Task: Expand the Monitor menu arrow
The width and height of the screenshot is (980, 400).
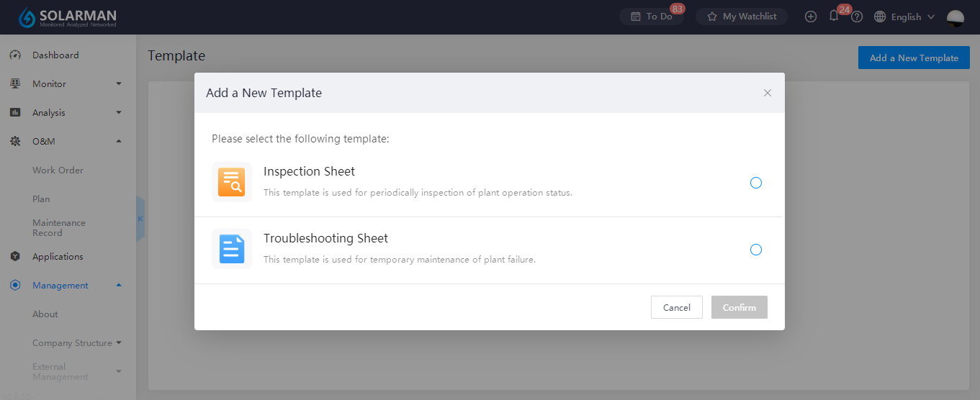Action: [119, 83]
